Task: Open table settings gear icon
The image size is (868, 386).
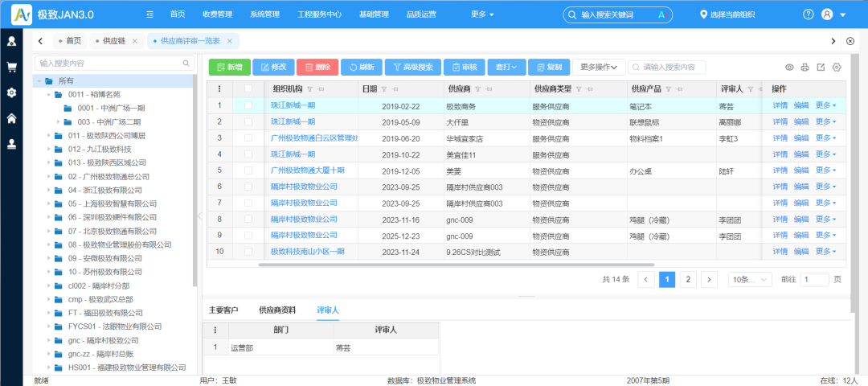Action: pyautogui.click(x=837, y=68)
